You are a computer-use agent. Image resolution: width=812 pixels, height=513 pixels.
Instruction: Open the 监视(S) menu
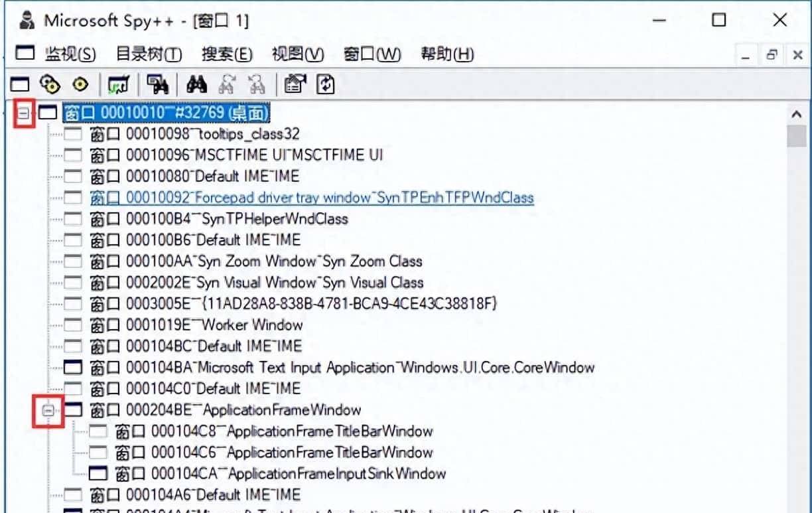click(x=70, y=54)
